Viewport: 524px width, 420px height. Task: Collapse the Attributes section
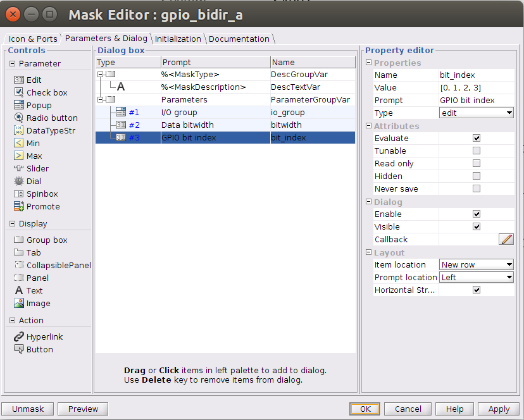368,126
